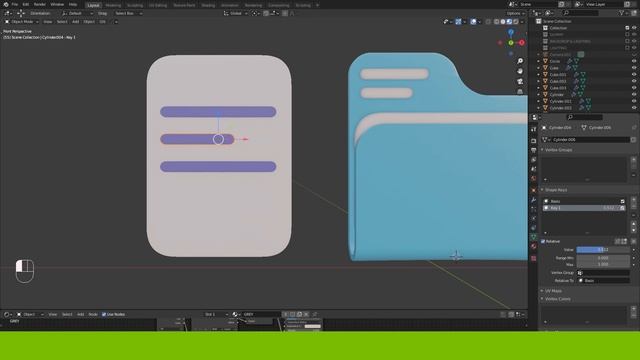Screen dimensions: 640x360
Task: Open the File menu
Action: [x=15, y=4]
